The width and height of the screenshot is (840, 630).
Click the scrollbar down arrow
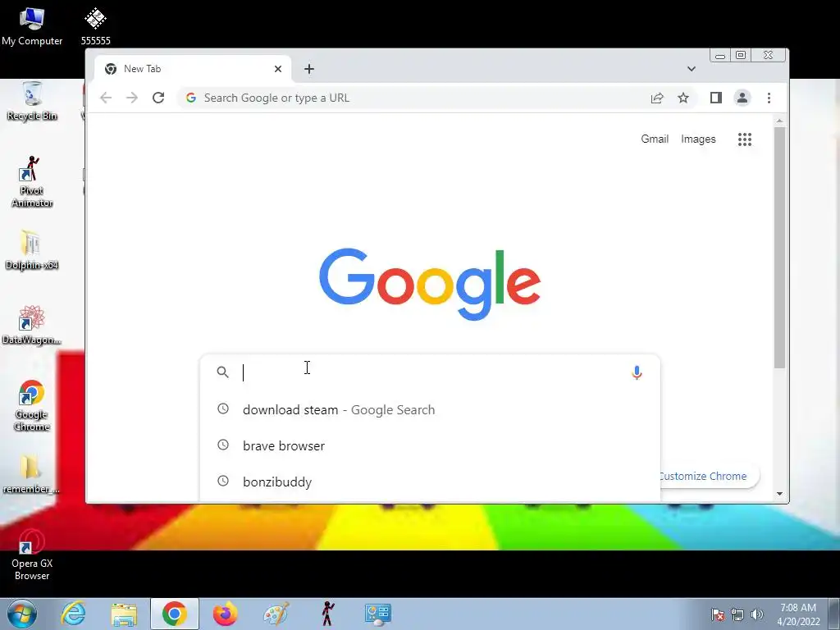click(x=779, y=493)
